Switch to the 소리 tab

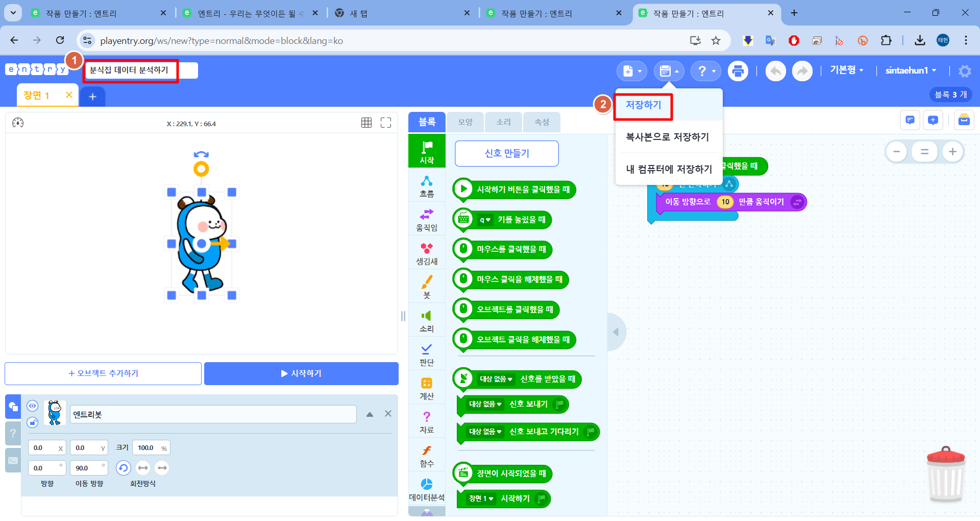(x=504, y=122)
